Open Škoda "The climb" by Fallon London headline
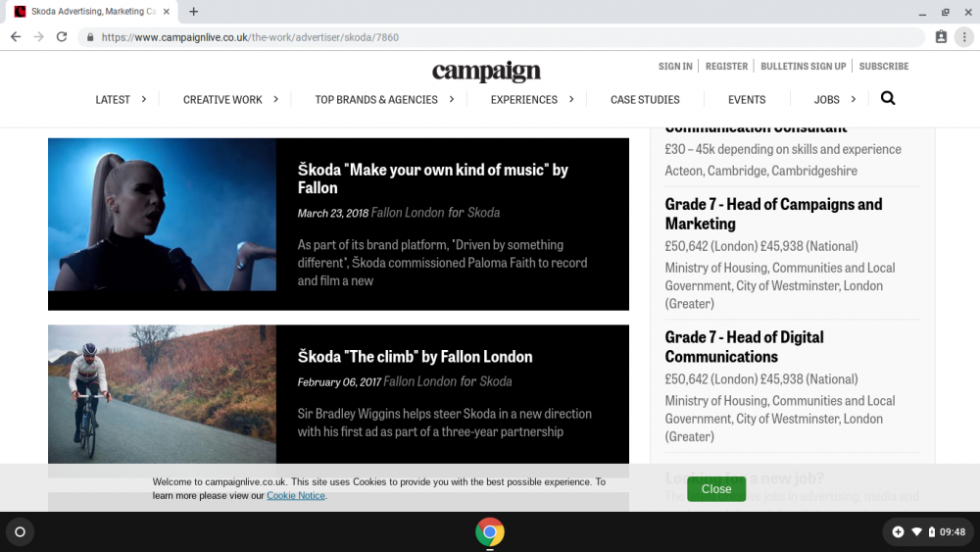 (x=415, y=356)
